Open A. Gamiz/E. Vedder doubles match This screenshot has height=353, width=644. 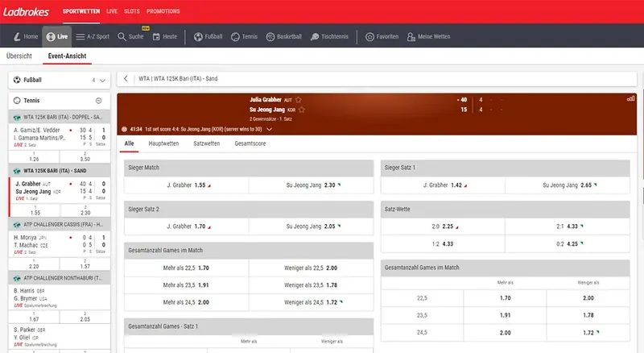point(59,137)
